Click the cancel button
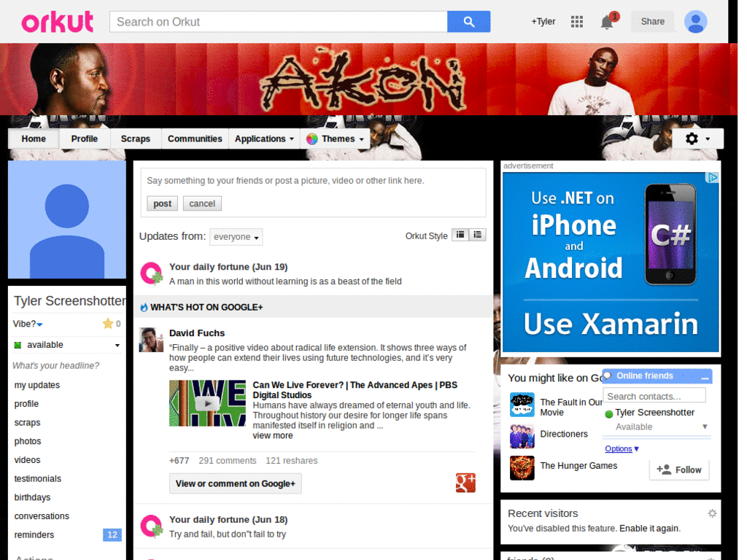 pos(202,203)
